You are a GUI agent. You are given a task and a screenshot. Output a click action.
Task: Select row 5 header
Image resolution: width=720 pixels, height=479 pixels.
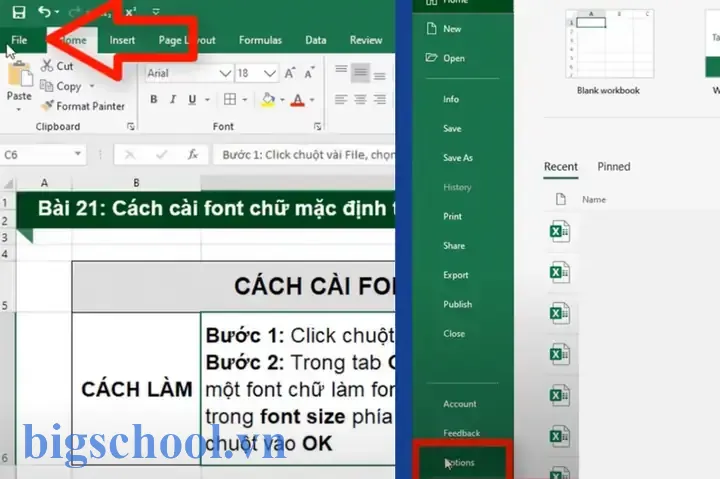(7, 287)
